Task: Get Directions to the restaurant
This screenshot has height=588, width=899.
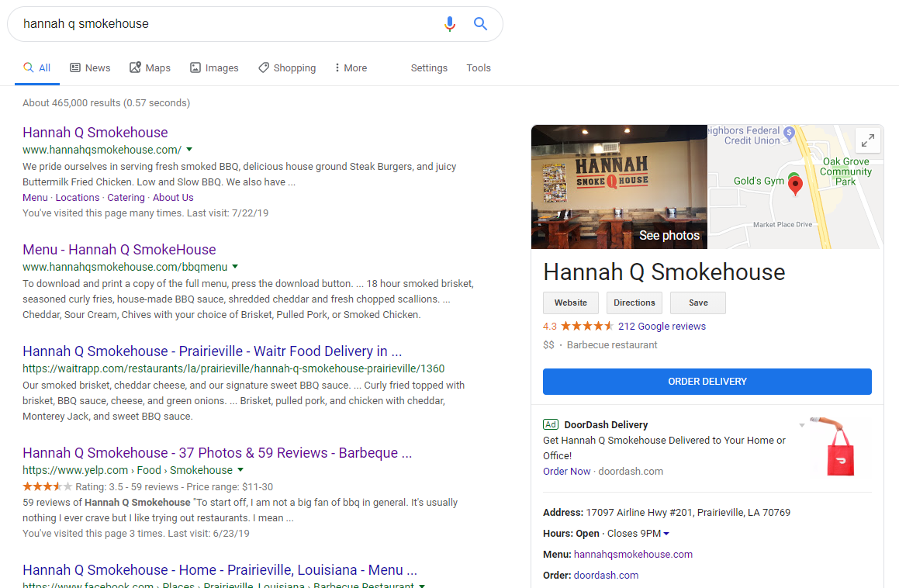Action: click(x=634, y=303)
